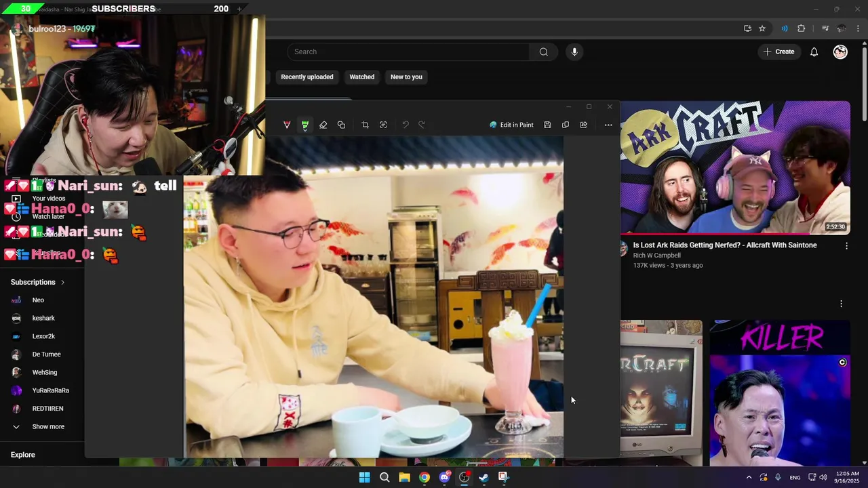This screenshot has width=868, height=488.
Task: Open the YuRaRaRaRa subscription channel
Action: point(50,390)
